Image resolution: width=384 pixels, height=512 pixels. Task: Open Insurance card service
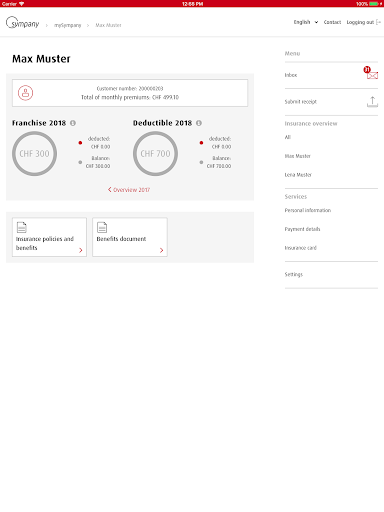300,248
